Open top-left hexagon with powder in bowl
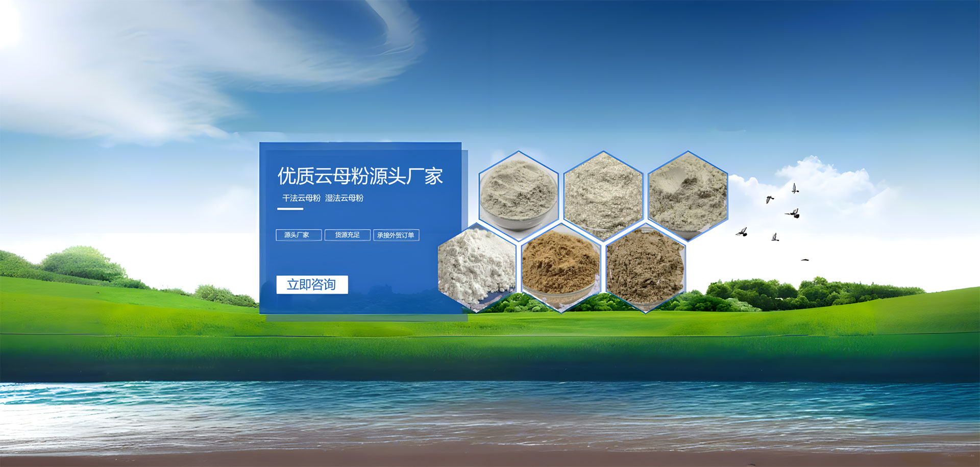The width and height of the screenshot is (980, 467). point(519,194)
